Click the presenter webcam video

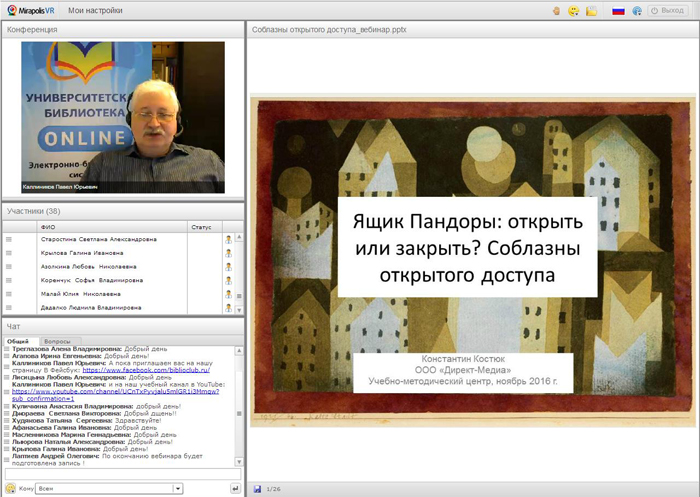(123, 117)
